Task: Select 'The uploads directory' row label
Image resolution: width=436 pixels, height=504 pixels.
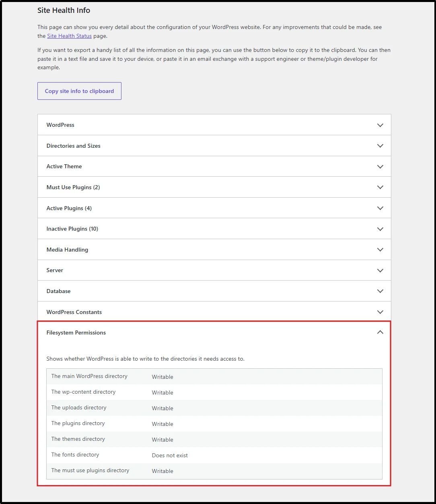Action: pos(79,407)
